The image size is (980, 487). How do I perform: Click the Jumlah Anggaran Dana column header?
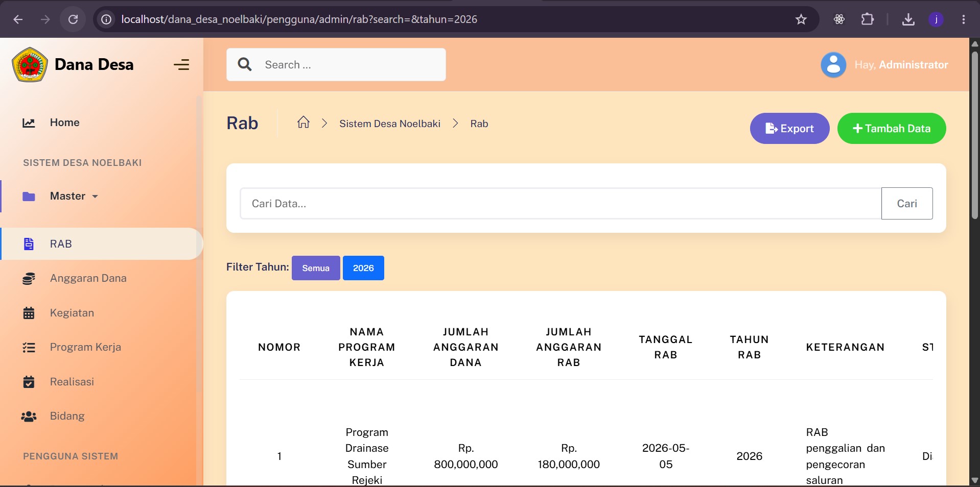[466, 347]
